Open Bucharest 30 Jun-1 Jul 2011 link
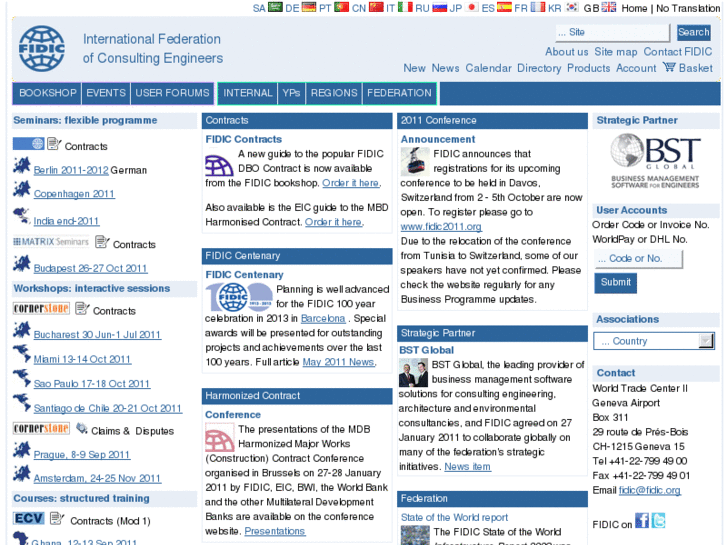 (97, 334)
